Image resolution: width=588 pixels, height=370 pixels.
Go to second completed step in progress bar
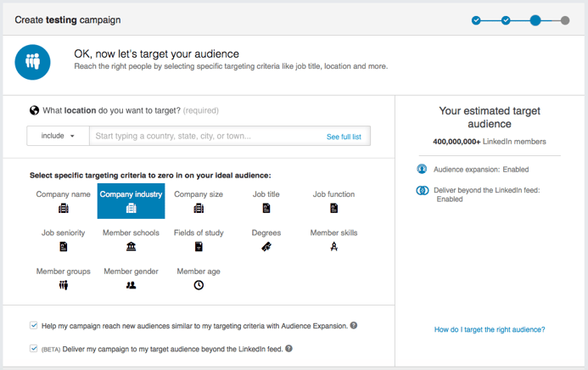click(506, 20)
